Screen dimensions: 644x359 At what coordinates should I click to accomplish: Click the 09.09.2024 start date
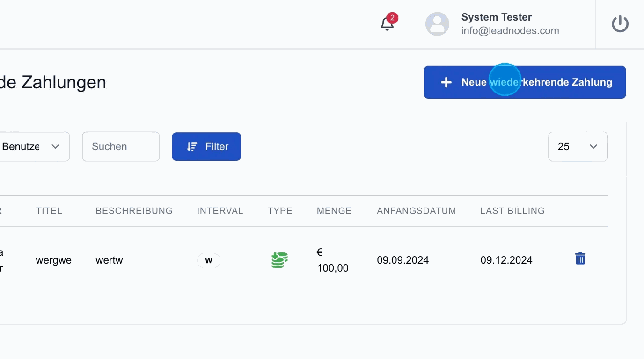coord(403,260)
